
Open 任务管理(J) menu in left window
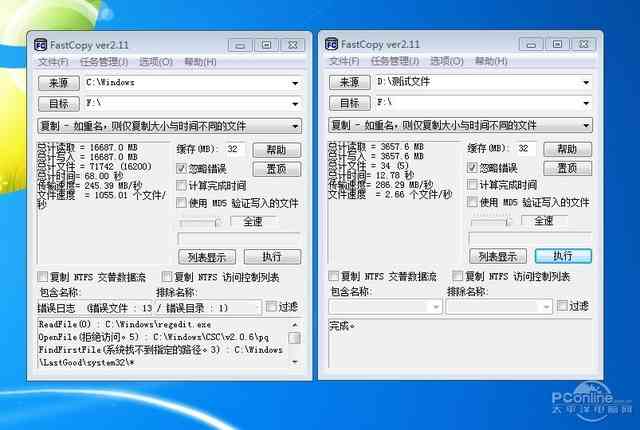(x=104, y=62)
